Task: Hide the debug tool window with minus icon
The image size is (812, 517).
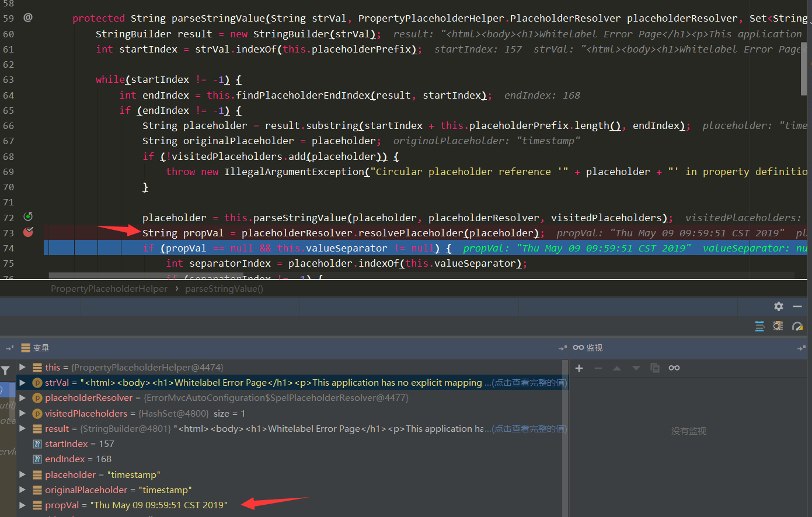Action: (797, 306)
